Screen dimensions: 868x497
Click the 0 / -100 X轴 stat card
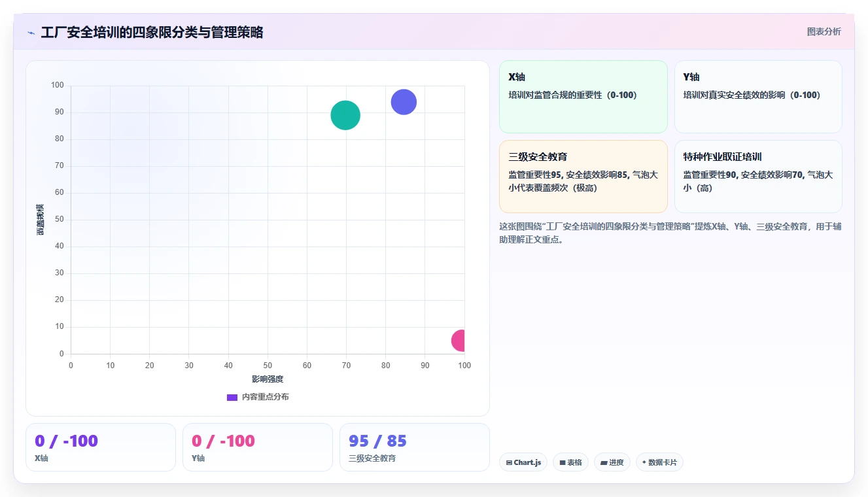(101, 447)
